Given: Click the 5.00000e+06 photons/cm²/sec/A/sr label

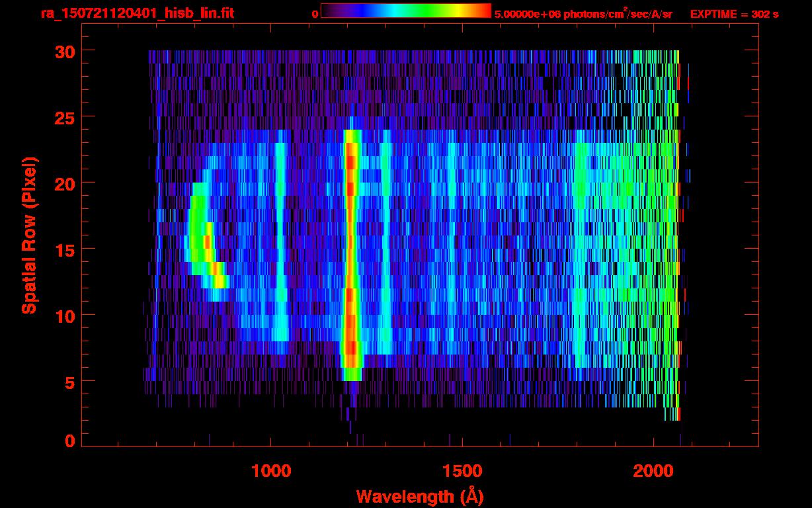Looking at the screenshot, I should click(x=583, y=13).
